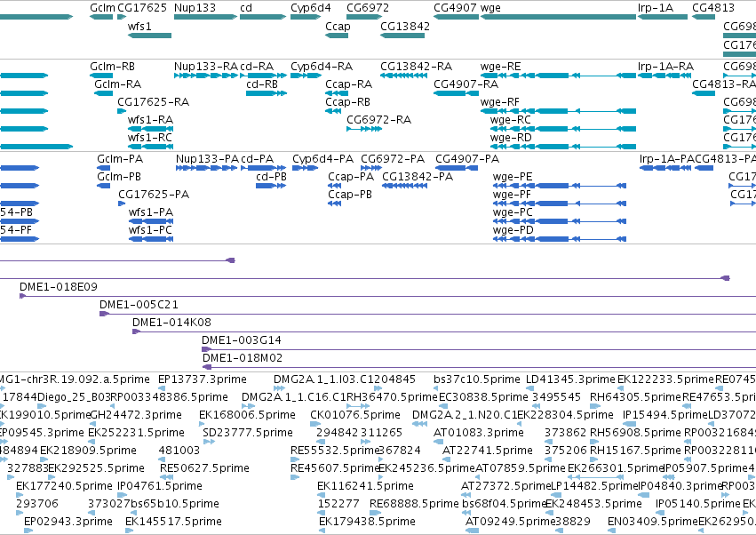The height and width of the screenshot is (535, 756).
Task: Click protein label CG4907-PA
Action: coord(467,159)
